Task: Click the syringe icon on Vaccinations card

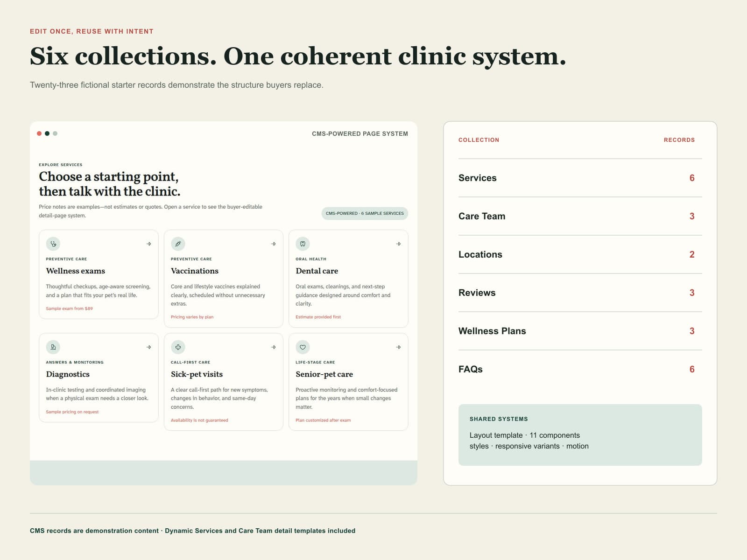Action: tap(178, 244)
